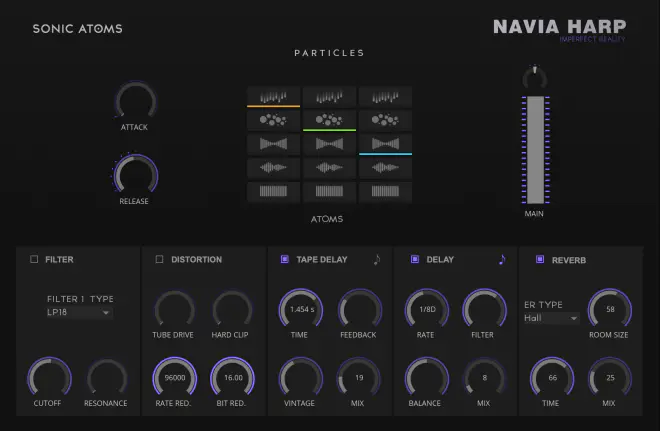Click Reverb Room Size knob showing 58

click(609, 309)
